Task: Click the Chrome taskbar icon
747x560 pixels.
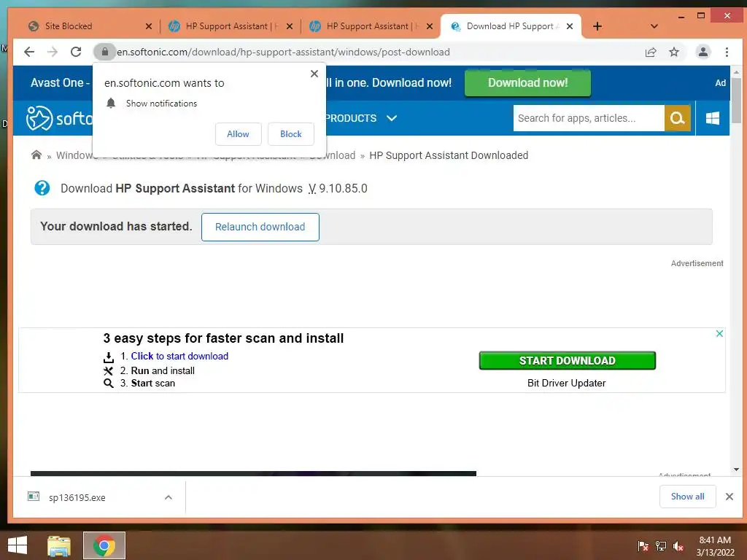Action: click(104, 545)
